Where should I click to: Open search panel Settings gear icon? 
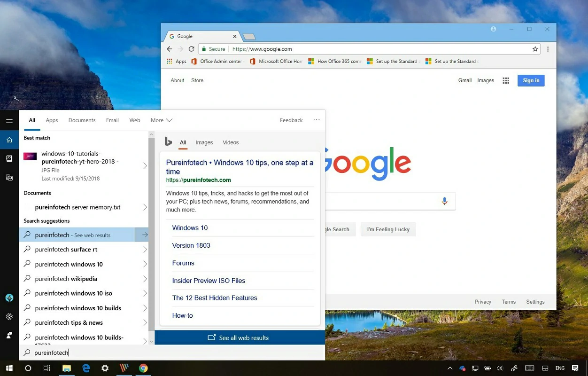[9, 317]
